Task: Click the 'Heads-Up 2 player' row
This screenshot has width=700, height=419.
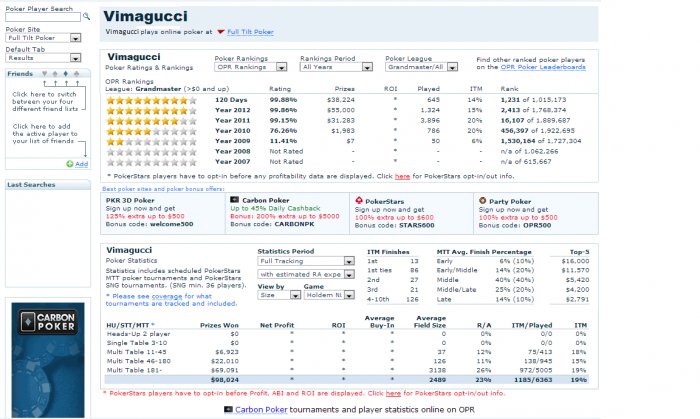Action: point(347,334)
